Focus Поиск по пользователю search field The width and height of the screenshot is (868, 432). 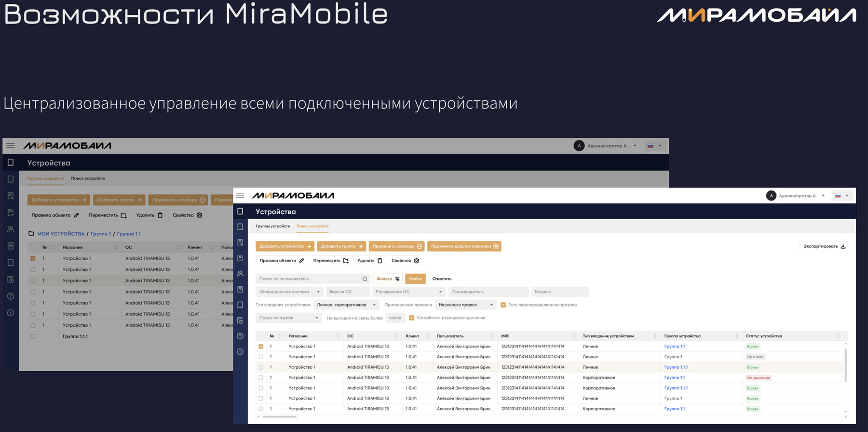pos(312,279)
